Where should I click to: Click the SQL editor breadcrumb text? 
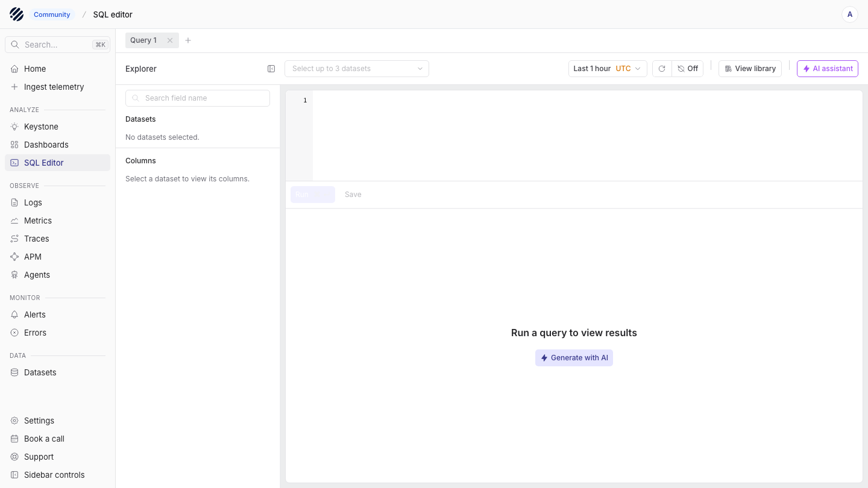pos(113,14)
